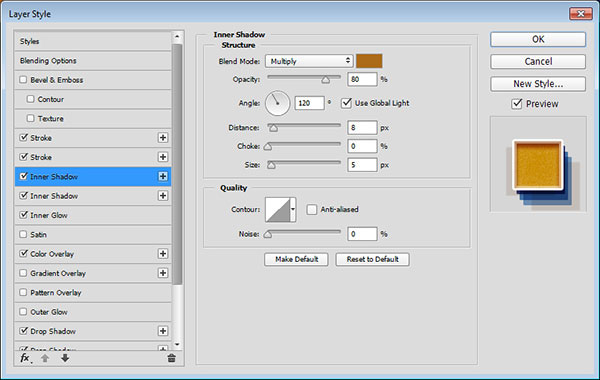The height and width of the screenshot is (380, 600).
Task: Open the fx add-effect menu icon
Action: 25,358
